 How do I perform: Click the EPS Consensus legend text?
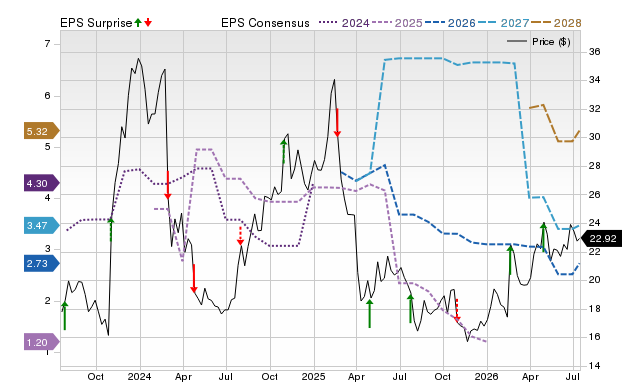pyautogui.click(x=265, y=23)
